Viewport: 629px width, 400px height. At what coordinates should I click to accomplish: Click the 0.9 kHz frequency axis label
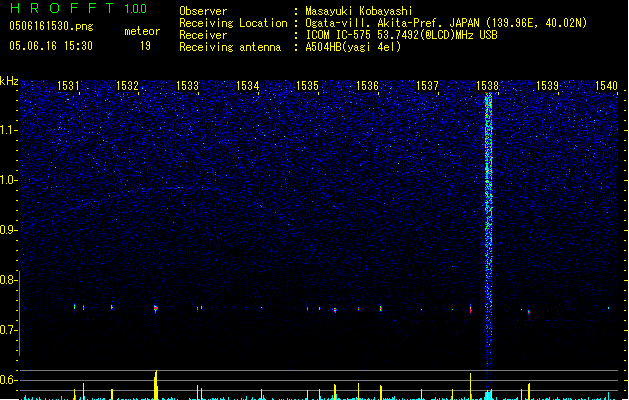8,230
